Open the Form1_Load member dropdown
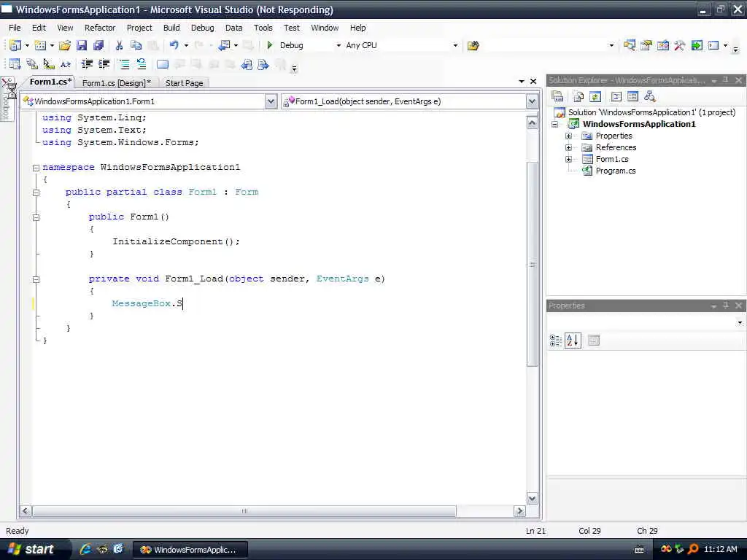 point(532,101)
